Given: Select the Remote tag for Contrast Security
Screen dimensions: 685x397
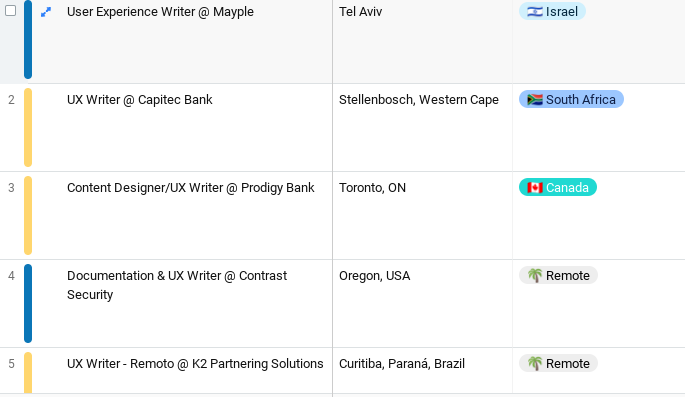Looking at the screenshot, I should (558, 275).
